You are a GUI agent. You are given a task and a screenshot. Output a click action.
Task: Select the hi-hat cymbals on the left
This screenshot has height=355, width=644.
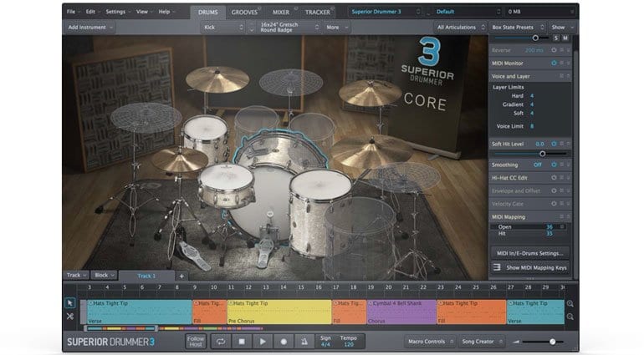click(x=179, y=159)
